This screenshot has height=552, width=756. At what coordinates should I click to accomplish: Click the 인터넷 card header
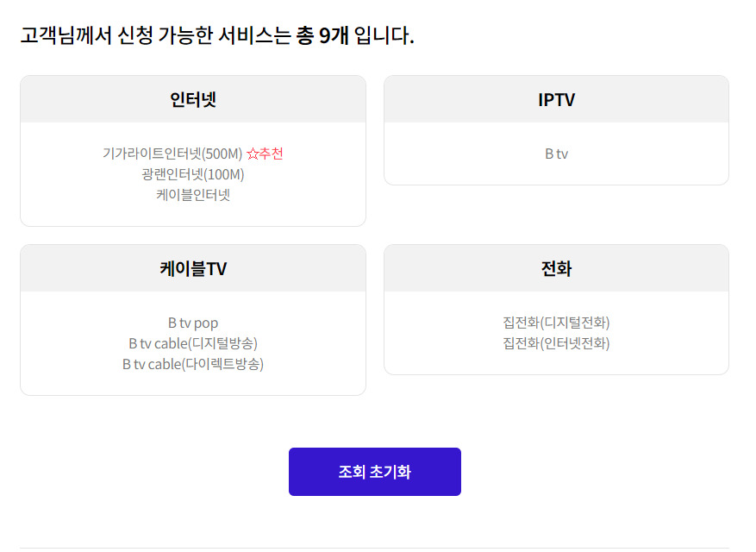193,99
